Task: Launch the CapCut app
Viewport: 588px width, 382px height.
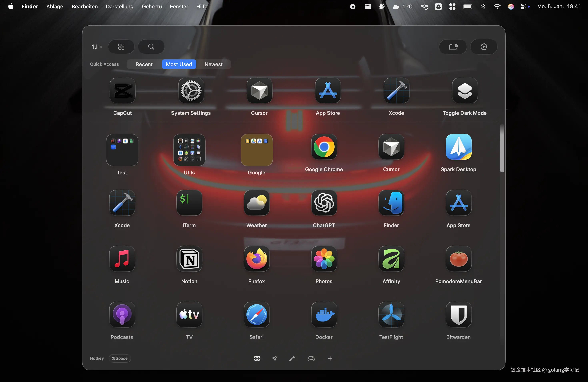Action: click(122, 91)
